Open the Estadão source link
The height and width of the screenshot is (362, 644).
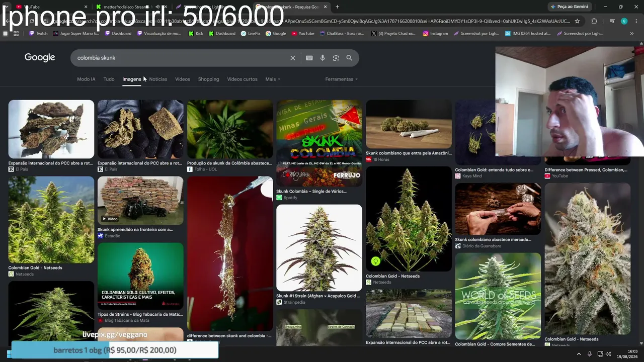(x=109, y=236)
